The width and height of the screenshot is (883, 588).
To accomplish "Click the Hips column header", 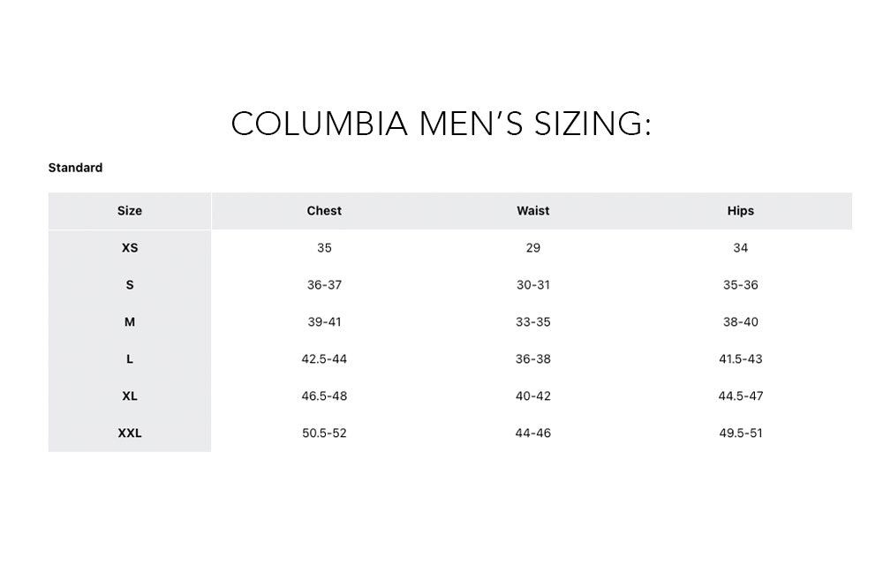I will point(740,211).
